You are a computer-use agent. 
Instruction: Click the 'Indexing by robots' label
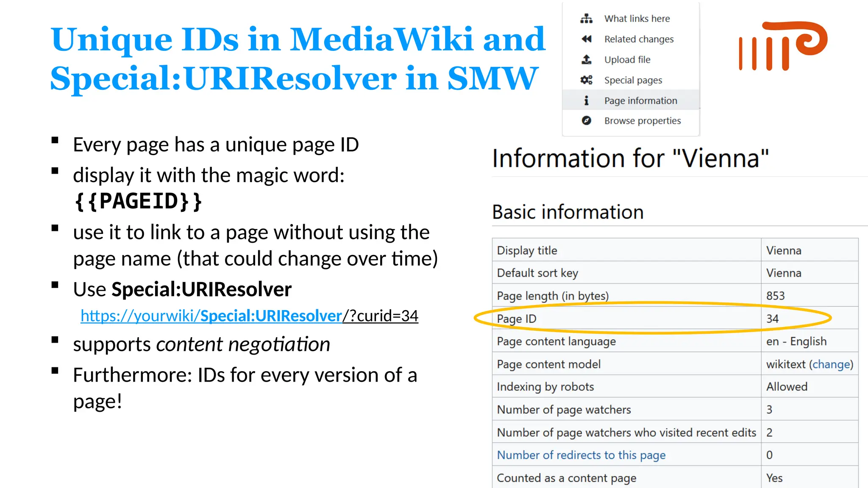[x=545, y=387]
